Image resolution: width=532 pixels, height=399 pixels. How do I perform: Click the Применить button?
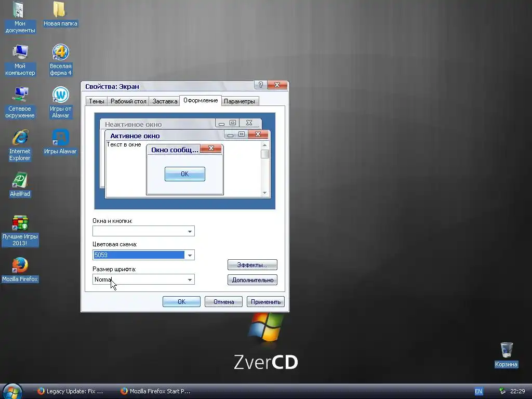[x=265, y=302]
